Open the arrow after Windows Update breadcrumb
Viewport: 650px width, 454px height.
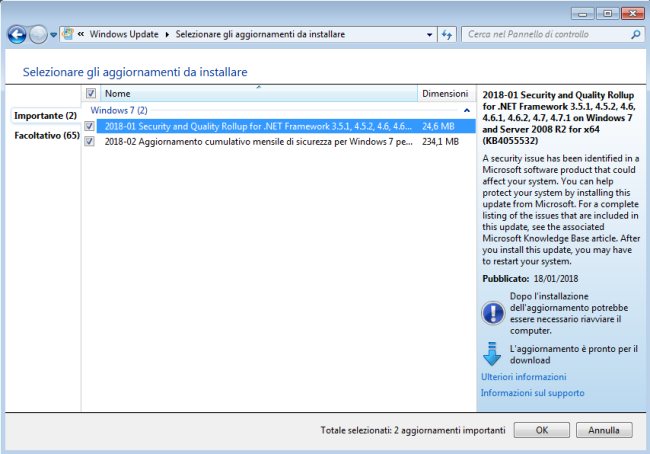[167, 34]
